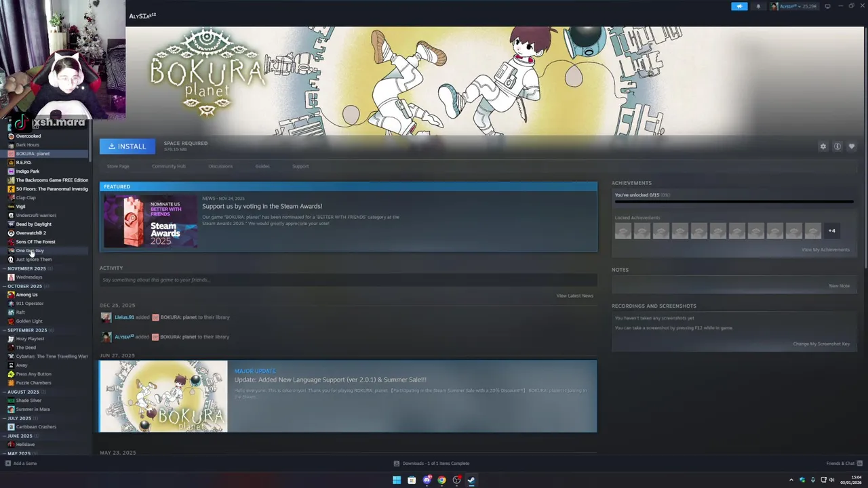The width and height of the screenshot is (868, 488).
Task: Click the achievements progress bar
Action: click(x=734, y=201)
